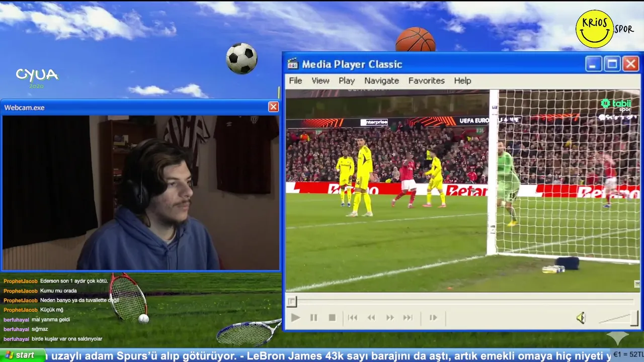
Task: Click the Media Player Classic title text
Action: tap(352, 64)
